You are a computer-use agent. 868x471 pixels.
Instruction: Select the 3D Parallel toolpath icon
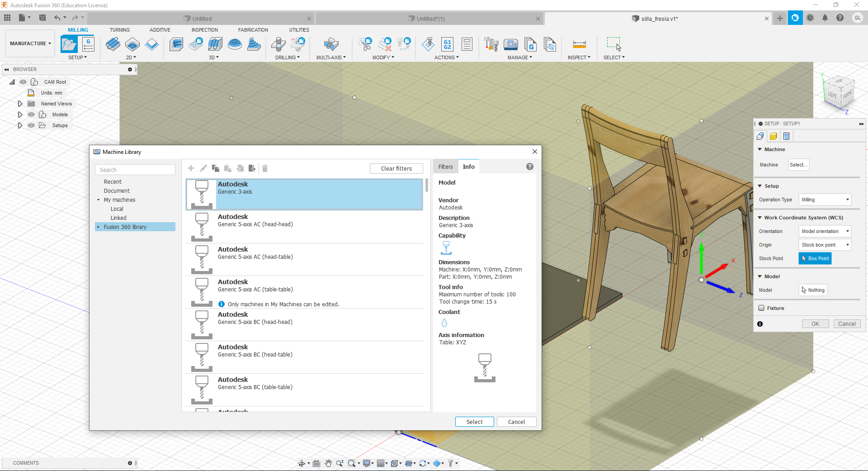pyautogui.click(x=215, y=44)
